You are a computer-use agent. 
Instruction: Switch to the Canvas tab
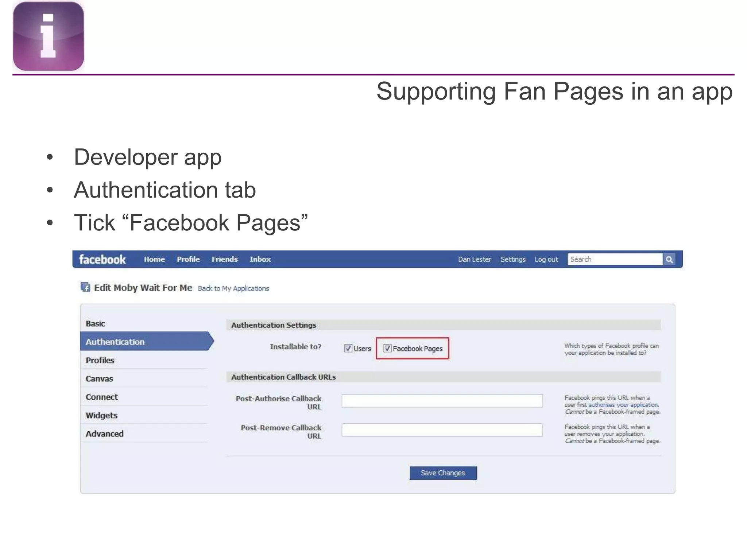click(x=144, y=378)
